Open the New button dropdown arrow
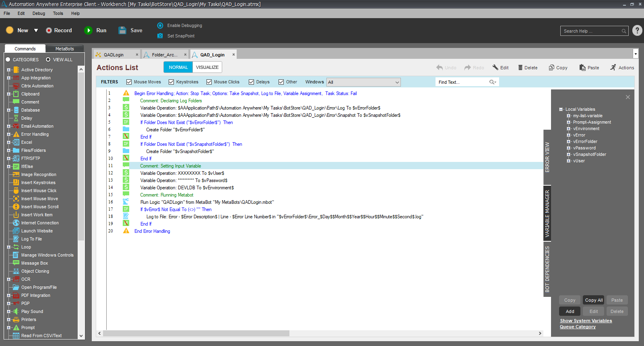This screenshot has height=346, width=644. tap(36, 31)
